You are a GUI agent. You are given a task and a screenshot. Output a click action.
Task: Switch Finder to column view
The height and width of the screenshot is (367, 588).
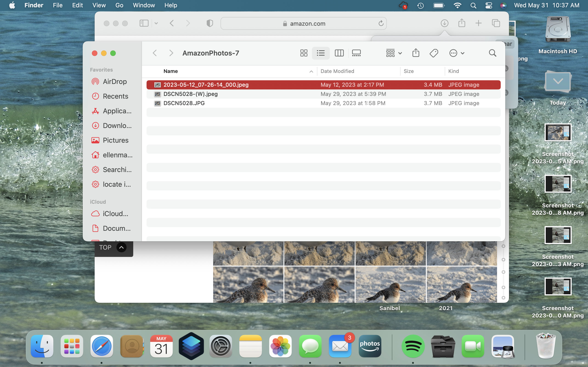tap(339, 53)
